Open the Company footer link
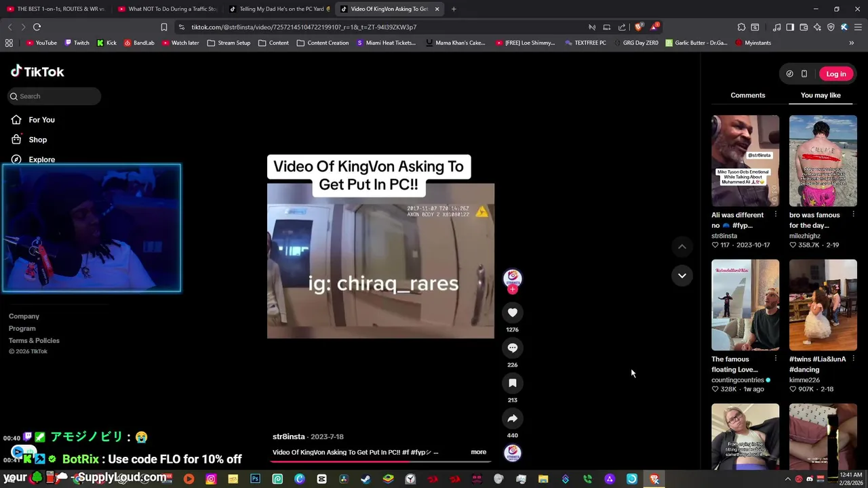The image size is (868, 488). click(x=24, y=317)
